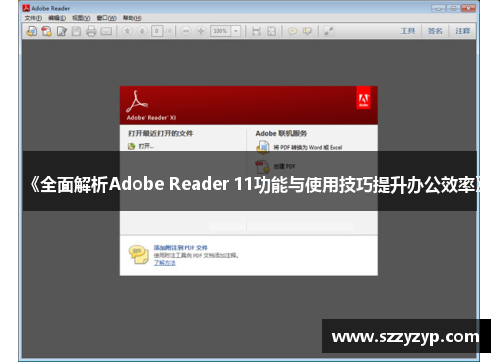Click the 了解方法 link
The image size is (500, 362).
click(x=165, y=263)
